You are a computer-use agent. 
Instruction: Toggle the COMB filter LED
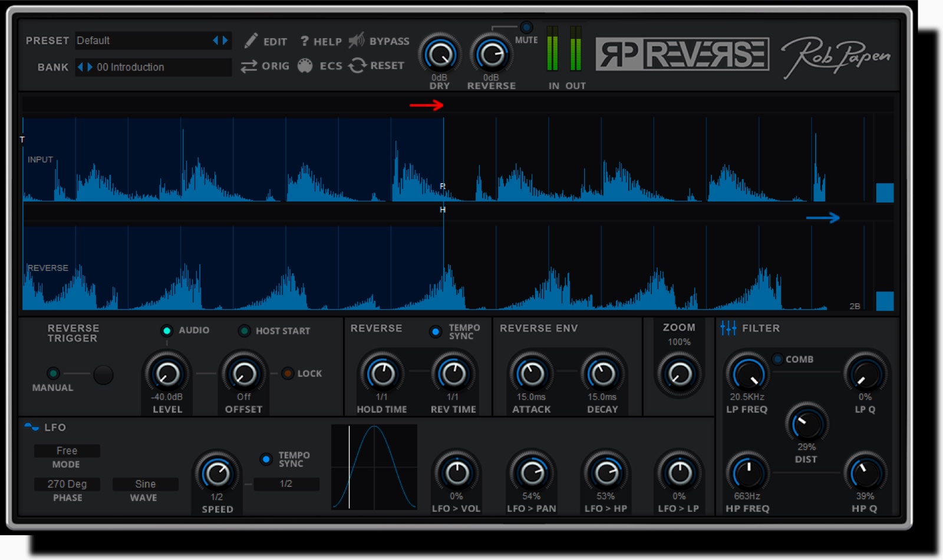777,359
